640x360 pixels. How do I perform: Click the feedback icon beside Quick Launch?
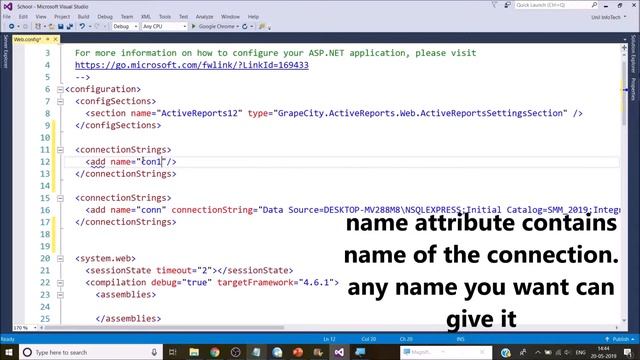[x=507, y=5]
